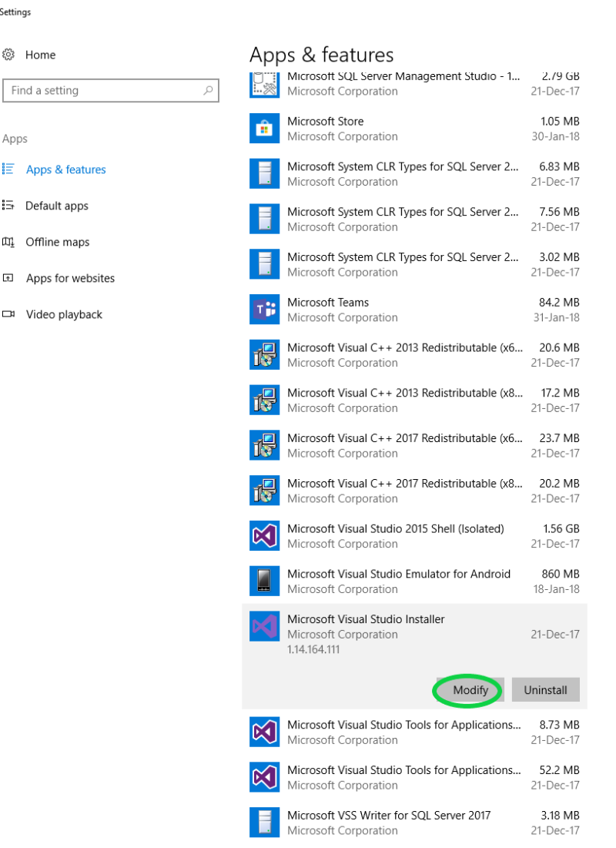Screen dimensions: 616x848
Task: Click the 1.56 GB size value
Action: pyautogui.click(x=561, y=528)
